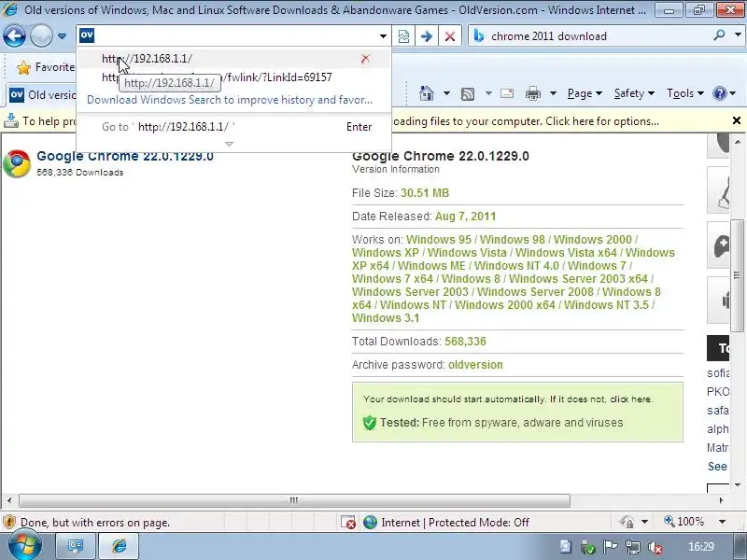Click the 16:29 taskbar clock
The width and height of the screenshot is (747, 560).
click(x=701, y=547)
